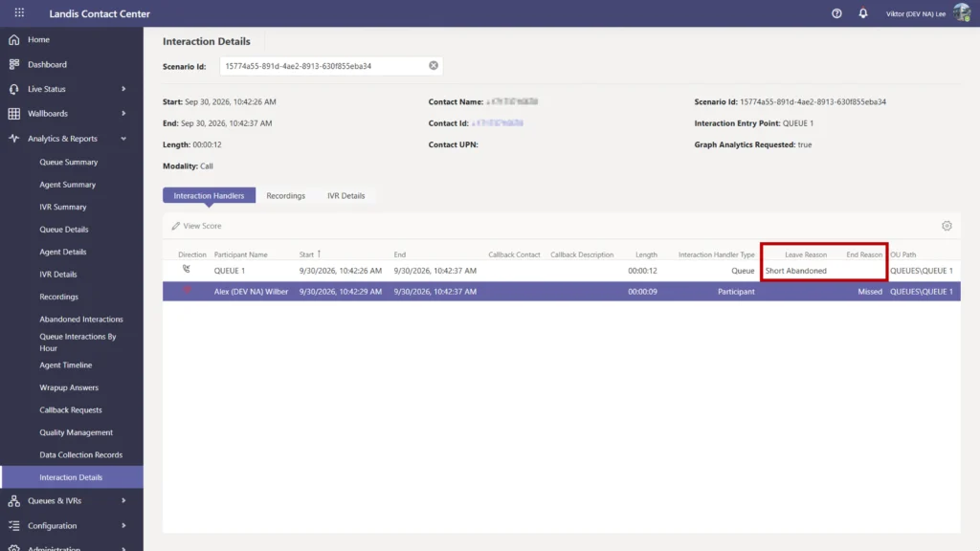Expand the Administration menu chevron

click(123, 548)
